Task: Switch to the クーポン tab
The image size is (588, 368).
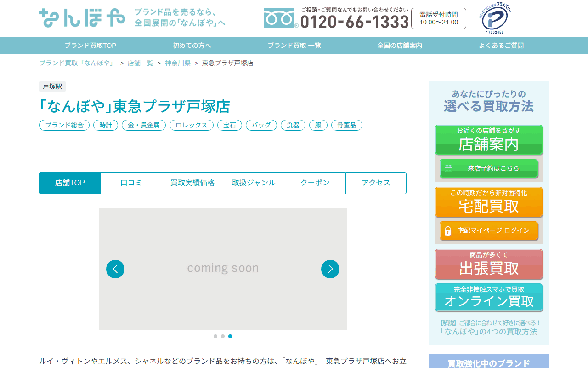Action: tap(315, 183)
